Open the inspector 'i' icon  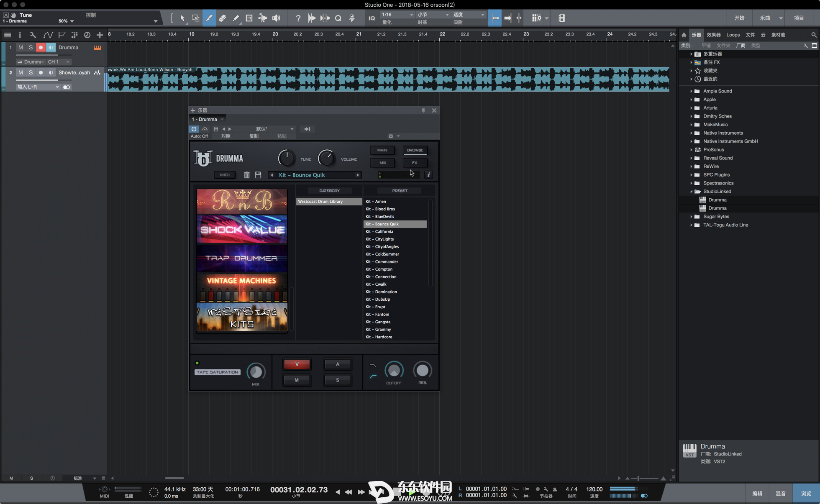[20, 35]
